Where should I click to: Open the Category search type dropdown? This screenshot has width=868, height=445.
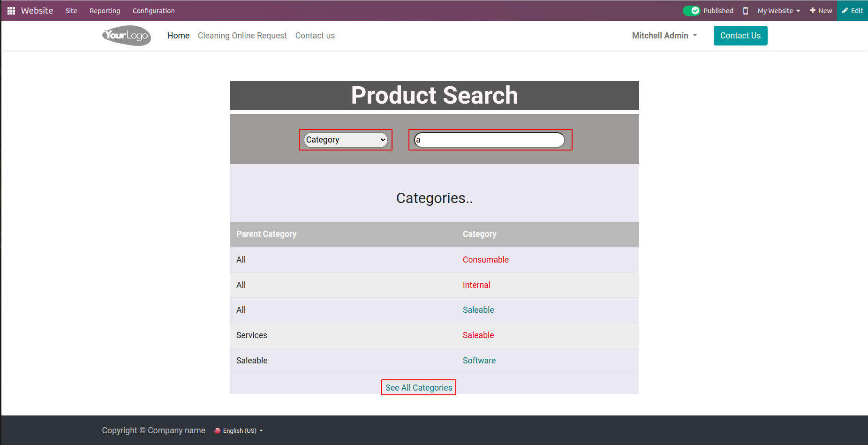click(346, 140)
